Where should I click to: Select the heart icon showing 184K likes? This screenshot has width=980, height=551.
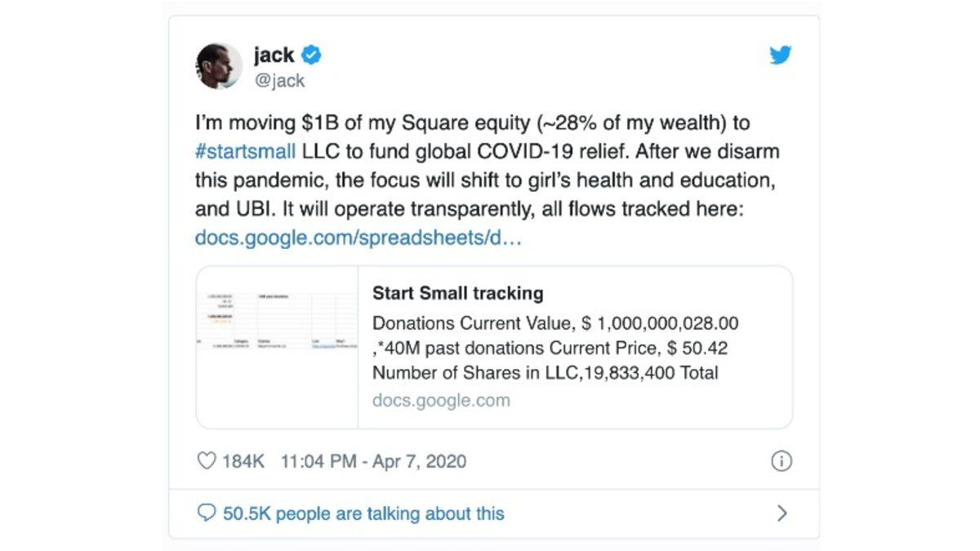coord(205,460)
